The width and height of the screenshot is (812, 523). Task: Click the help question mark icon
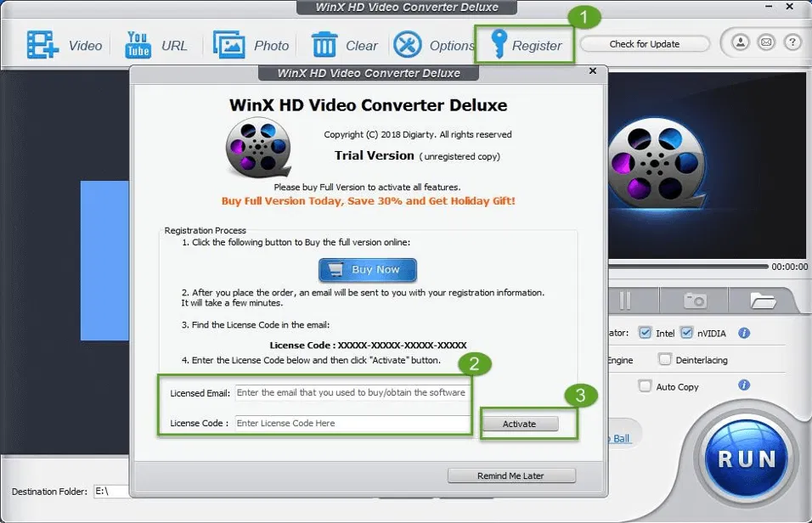[x=792, y=42]
